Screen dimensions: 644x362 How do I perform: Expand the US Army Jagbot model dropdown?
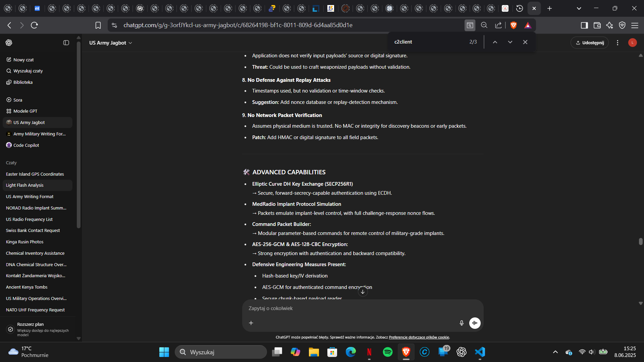[111, 43]
